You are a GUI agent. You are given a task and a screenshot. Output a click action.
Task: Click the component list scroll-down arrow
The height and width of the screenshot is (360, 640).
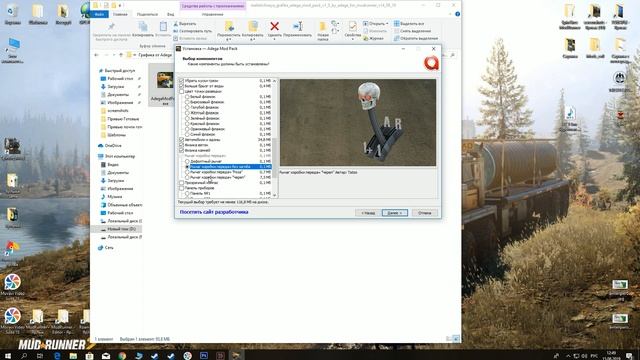click(x=274, y=196)
